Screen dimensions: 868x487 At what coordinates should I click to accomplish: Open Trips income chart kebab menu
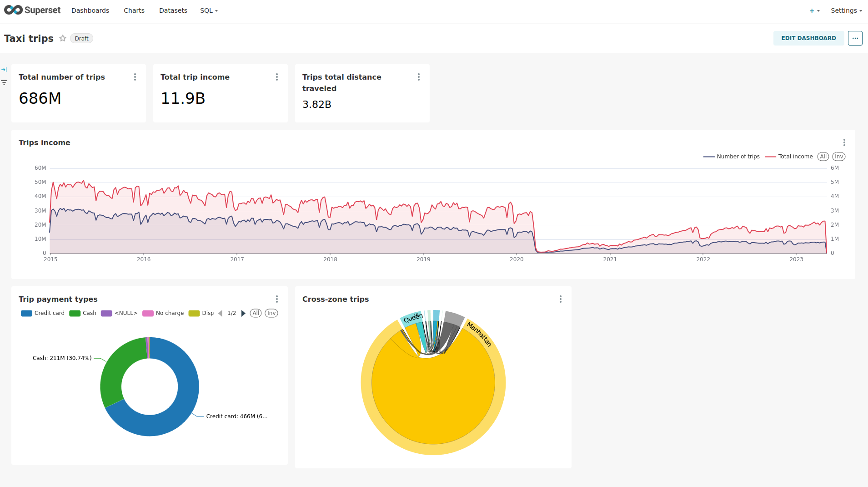844,142
